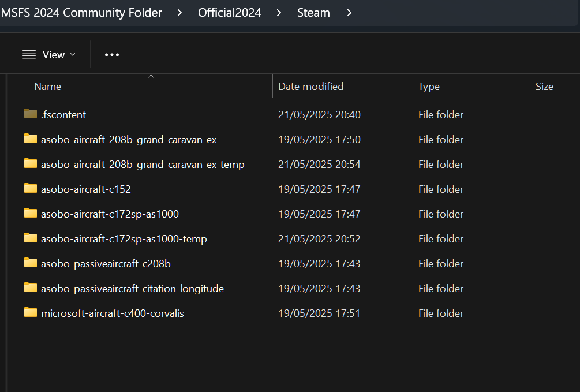The height and width of the screenshot is (392, 580).
Task: Click the asobo-aircraft-c152 folder icon
Action: [x=30, y=189]
